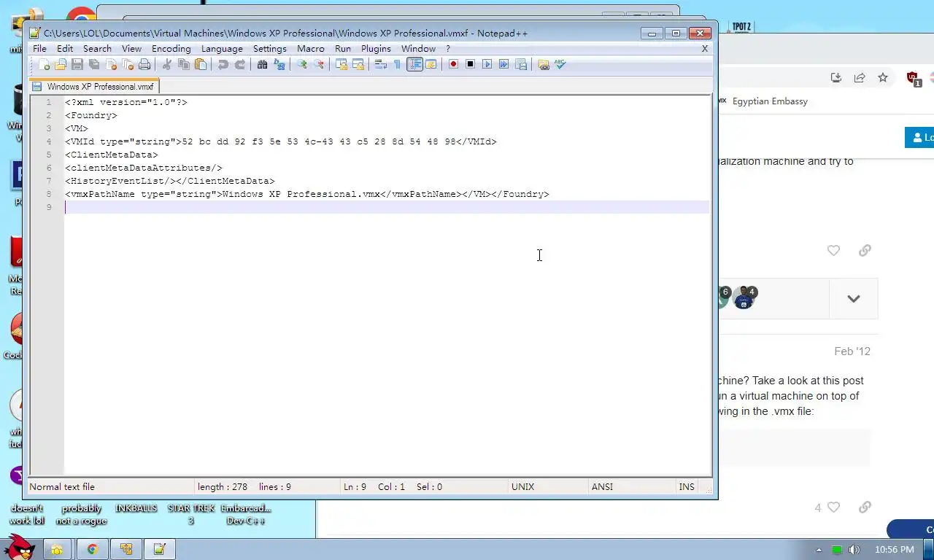The height and width of the screenshot is (560, 934).
Task: Click the Open file toolbar icon
Action: click(61, 64)
